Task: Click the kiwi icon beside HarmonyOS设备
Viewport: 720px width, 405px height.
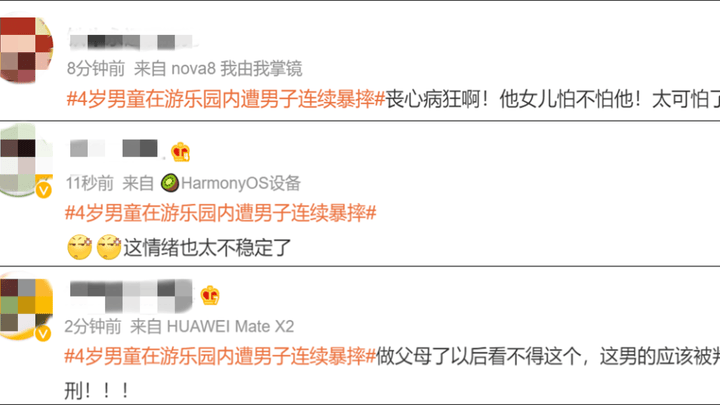Action: [x=170, y=183]
